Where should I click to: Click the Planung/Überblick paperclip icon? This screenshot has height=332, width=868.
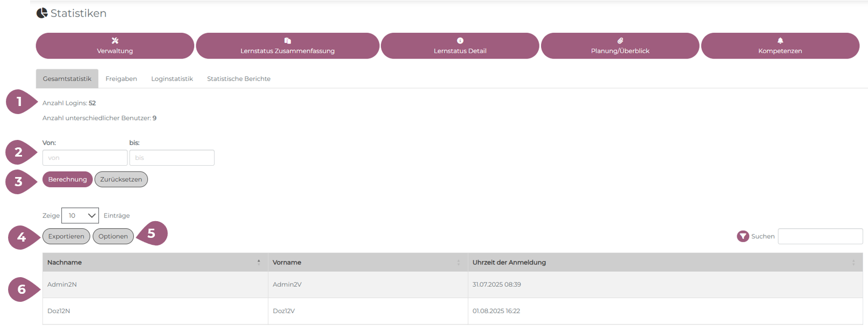[620, 40]
